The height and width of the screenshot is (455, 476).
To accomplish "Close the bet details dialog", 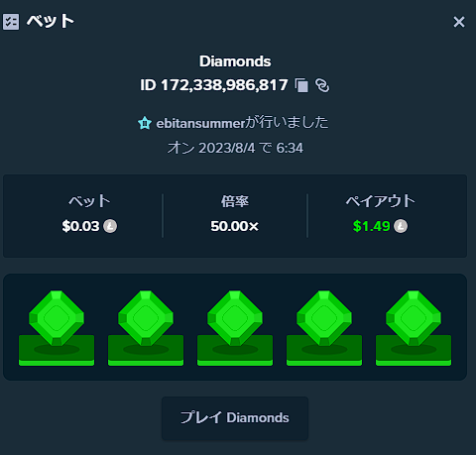I will tap(459, 22).
